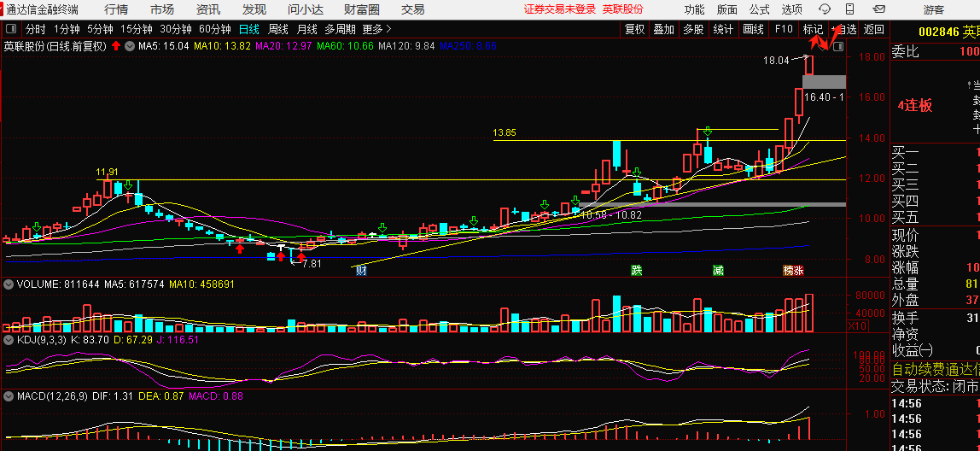Open the 资讯 tab
Viewport: 980px width, 451px height.
208,9
